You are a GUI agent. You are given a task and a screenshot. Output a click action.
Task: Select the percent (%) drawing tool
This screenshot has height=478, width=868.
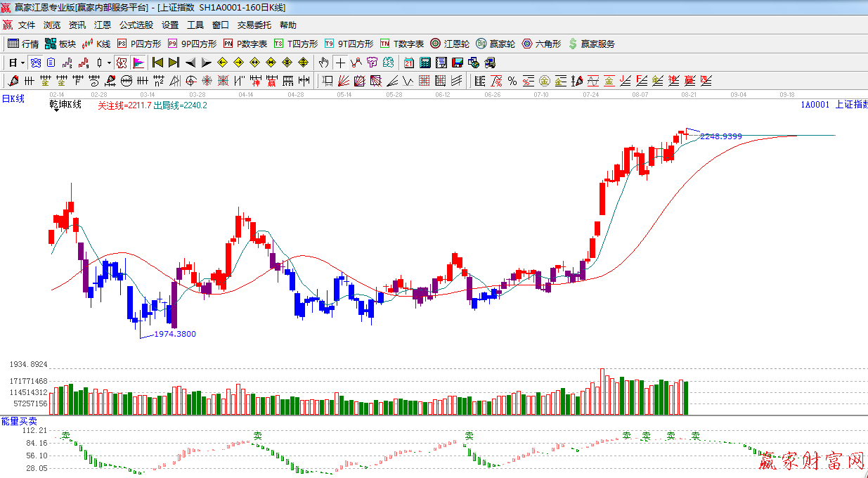[x=512, y=81]
